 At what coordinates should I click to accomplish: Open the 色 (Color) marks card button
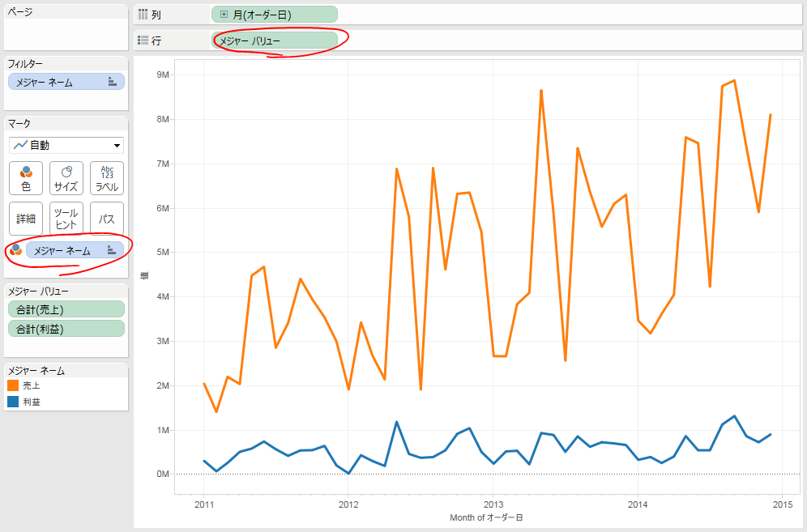point(26,178)
